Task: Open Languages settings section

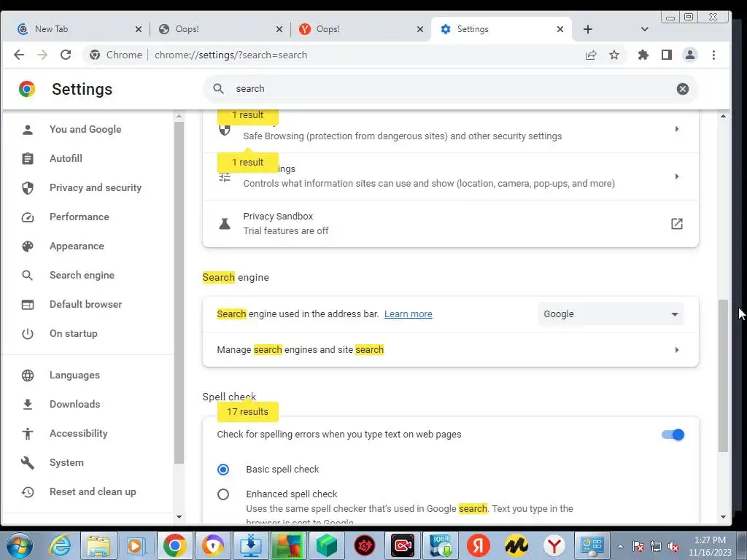Action: pos(74,376)
